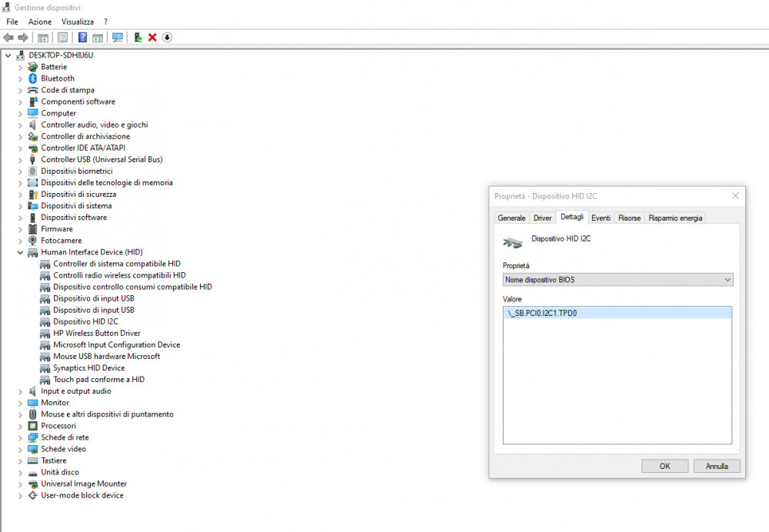Select Synaptics HID Device entry

click(88, 368)
